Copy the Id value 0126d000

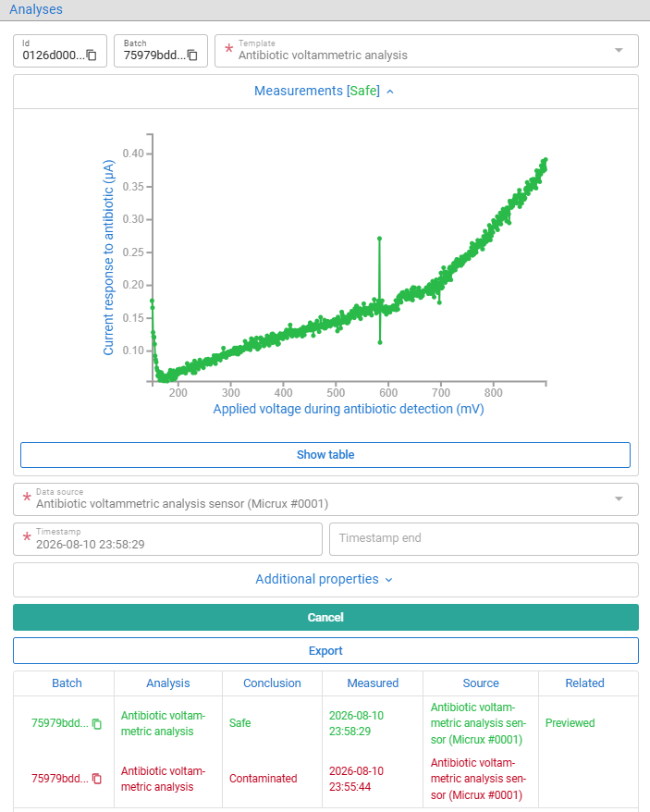(92, 55)
